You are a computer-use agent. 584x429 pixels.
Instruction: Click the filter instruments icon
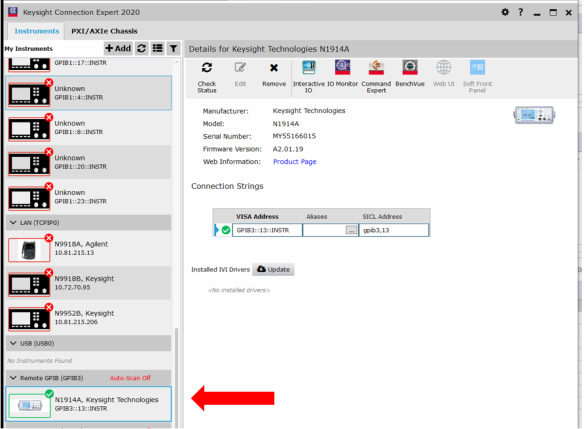pos(173,48)
